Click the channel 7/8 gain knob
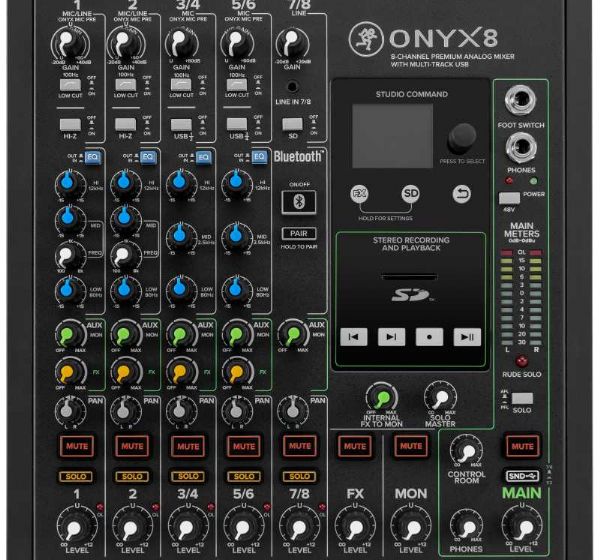 pos(293,44)
